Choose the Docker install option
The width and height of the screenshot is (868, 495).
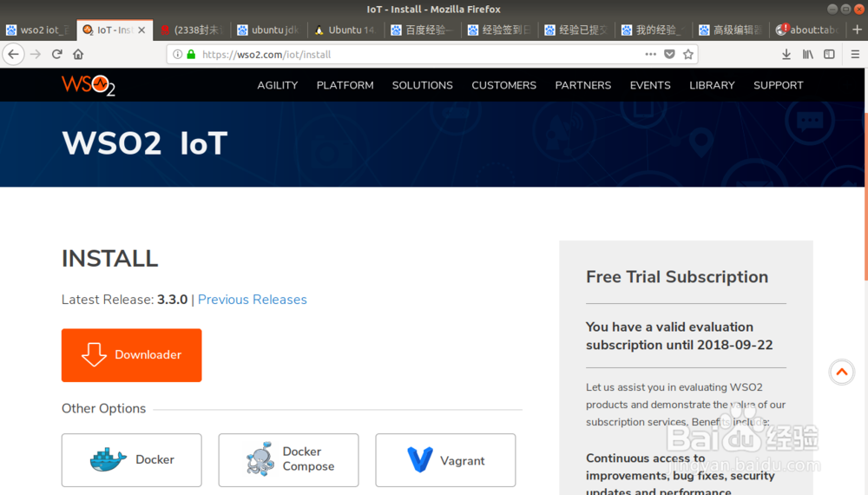pyautogui.click(x=132, y=460)
